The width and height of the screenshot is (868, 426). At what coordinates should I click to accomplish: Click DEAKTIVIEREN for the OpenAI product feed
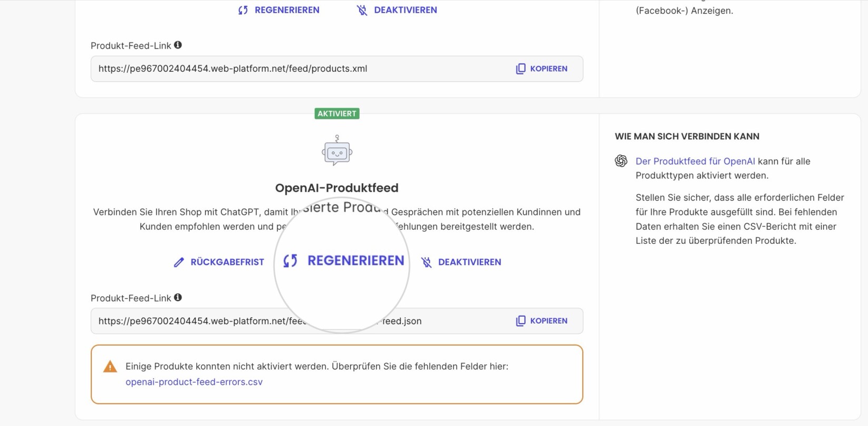point(461,262)
